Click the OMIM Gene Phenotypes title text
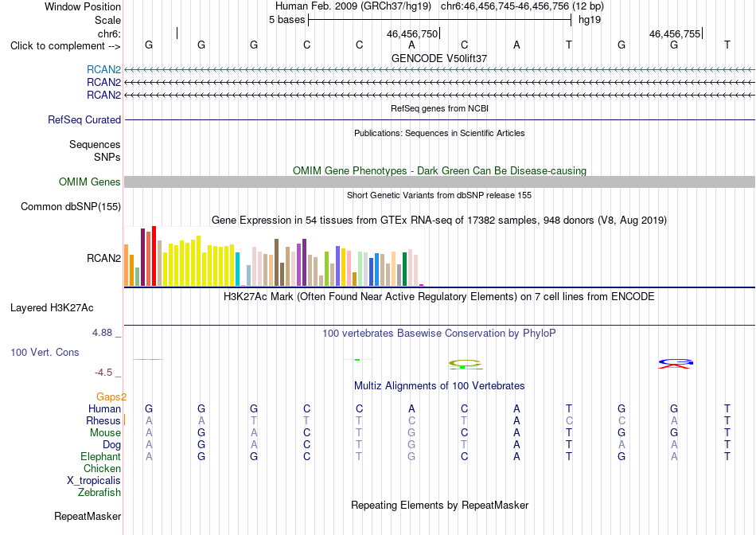This screenshot has height=535, width=756. 439,171
